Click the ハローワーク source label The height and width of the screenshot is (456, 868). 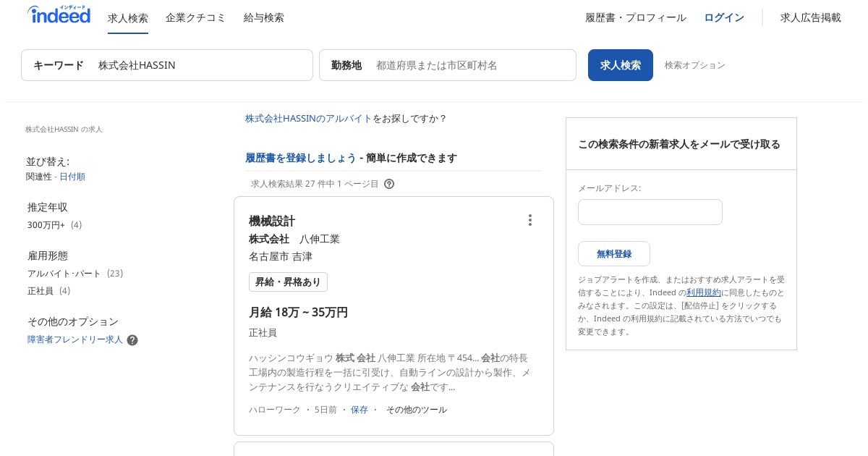coord(275,410)
